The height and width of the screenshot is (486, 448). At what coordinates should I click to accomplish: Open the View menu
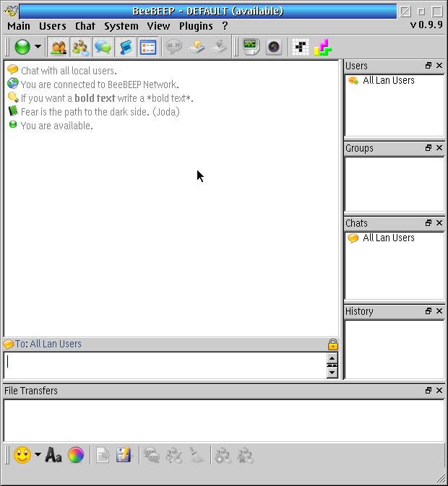(x=158, y=26)
